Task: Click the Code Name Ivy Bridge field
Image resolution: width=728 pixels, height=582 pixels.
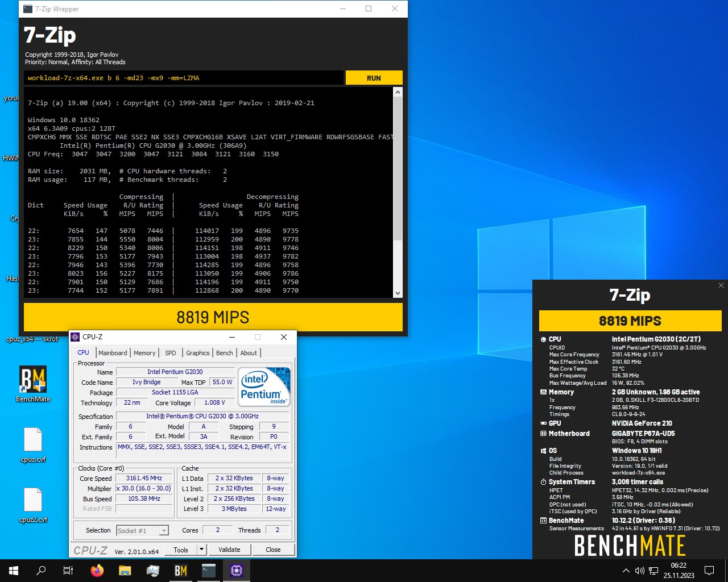Action: [147, 382]
